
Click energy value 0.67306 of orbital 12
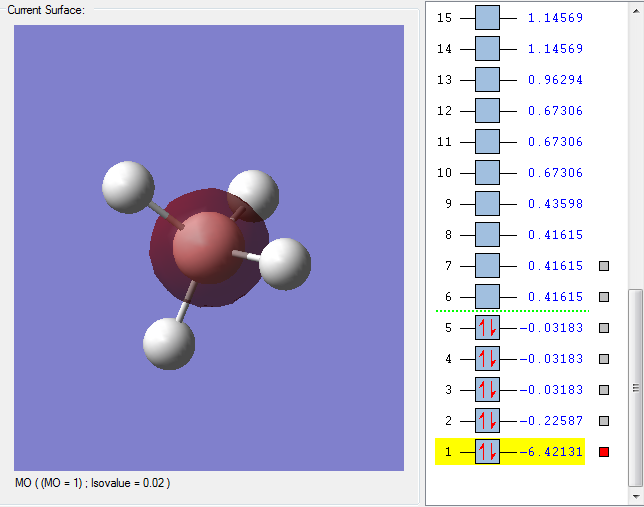555,111
